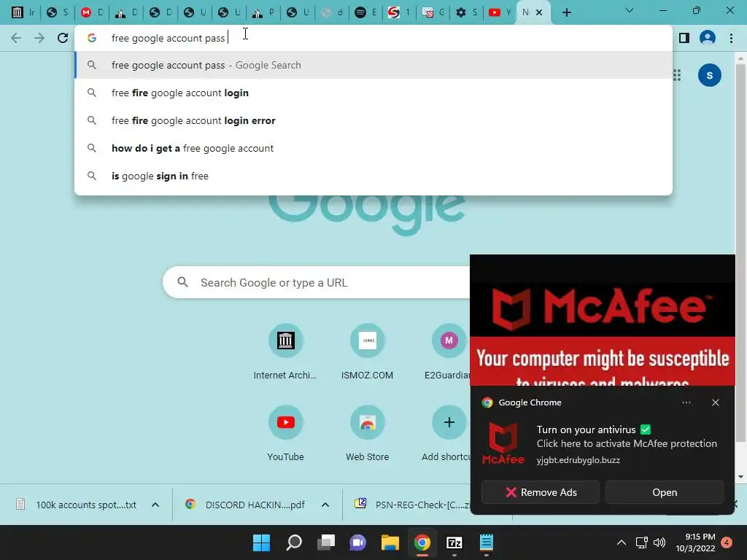The width and height of the screenshot is (747, 560).
Task: Open Google apps grid
Action: tap(677, 75)
